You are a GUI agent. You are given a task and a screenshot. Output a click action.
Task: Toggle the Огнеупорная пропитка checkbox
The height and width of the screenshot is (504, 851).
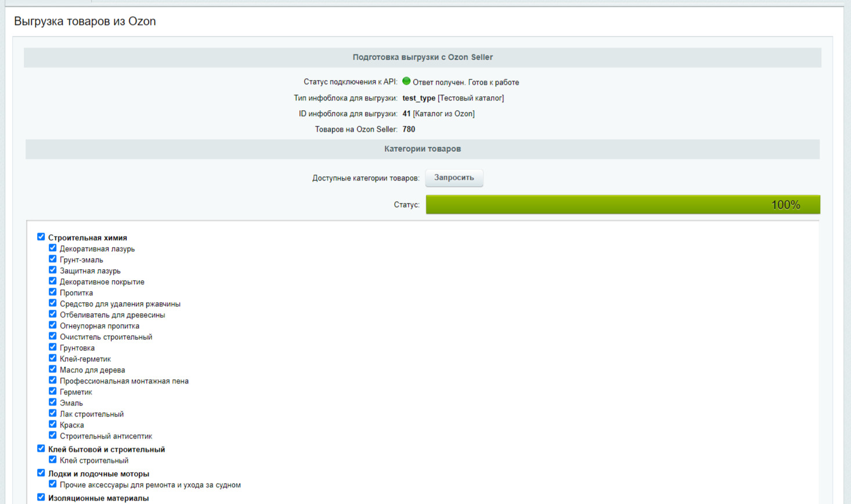(x=53, y=325)
